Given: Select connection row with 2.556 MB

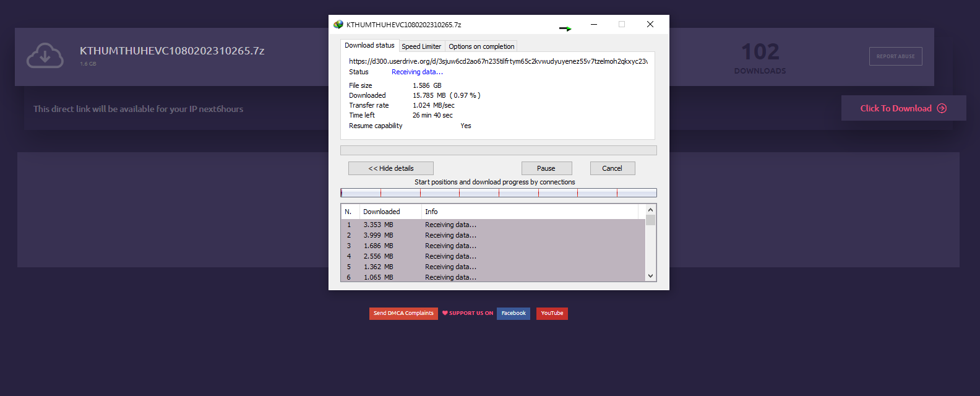Looking at the screenshot, I should point(493,256).
